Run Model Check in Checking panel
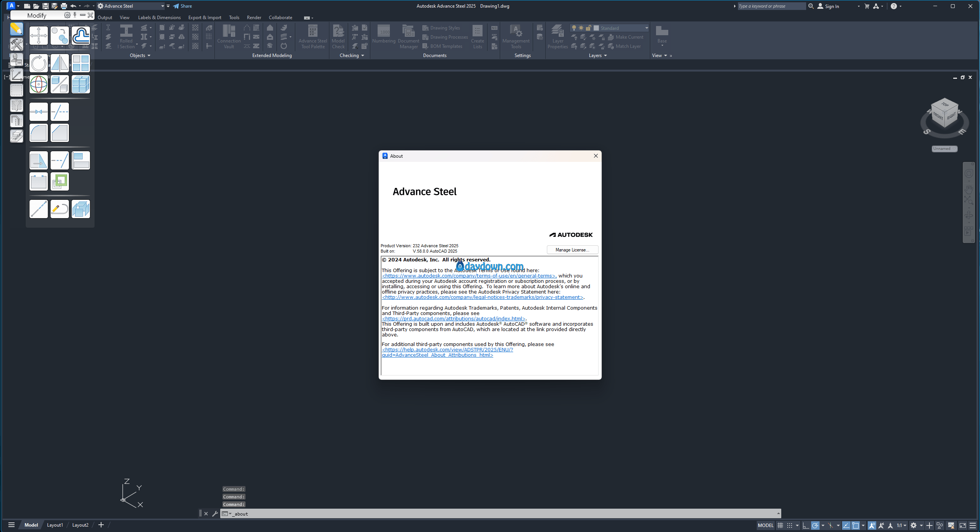 pyautogui.click(x=338, y=37)
